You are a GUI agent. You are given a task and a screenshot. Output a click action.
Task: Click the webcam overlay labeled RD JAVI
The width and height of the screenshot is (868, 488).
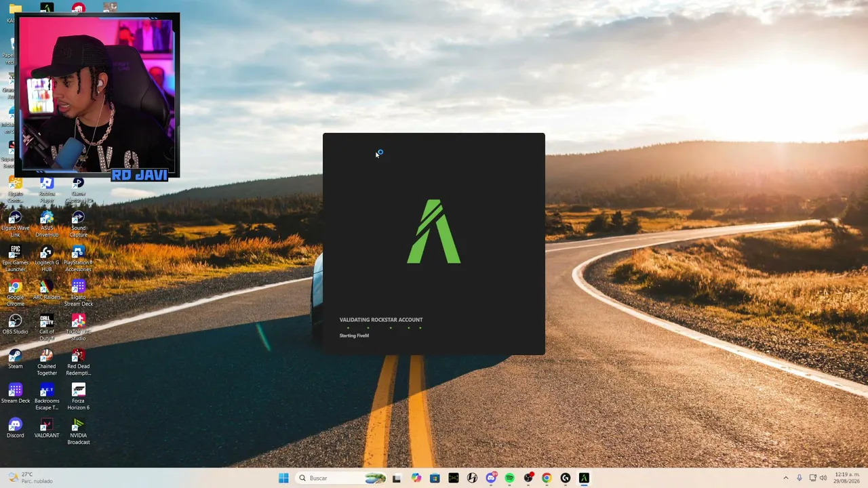pos(99,97)
